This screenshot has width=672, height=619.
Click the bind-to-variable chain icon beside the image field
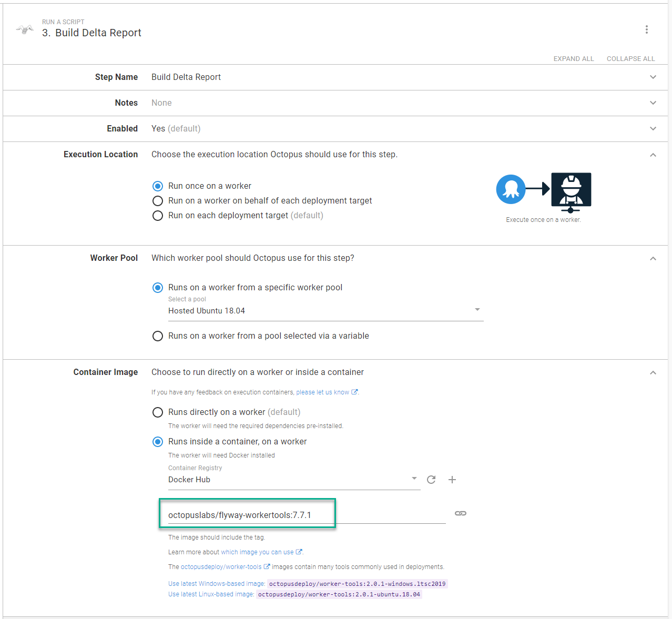click(x=461, y=513)
